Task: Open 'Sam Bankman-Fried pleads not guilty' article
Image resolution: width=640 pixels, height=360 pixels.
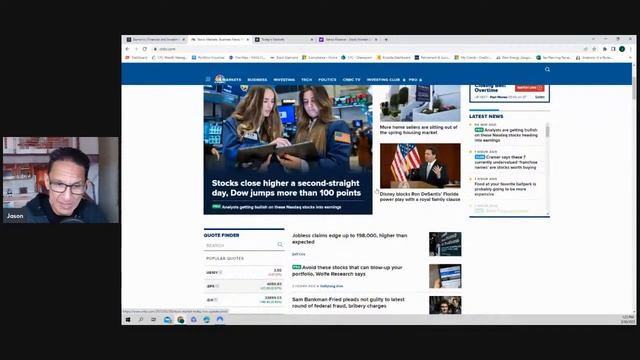Action: [x=348, y=302]
